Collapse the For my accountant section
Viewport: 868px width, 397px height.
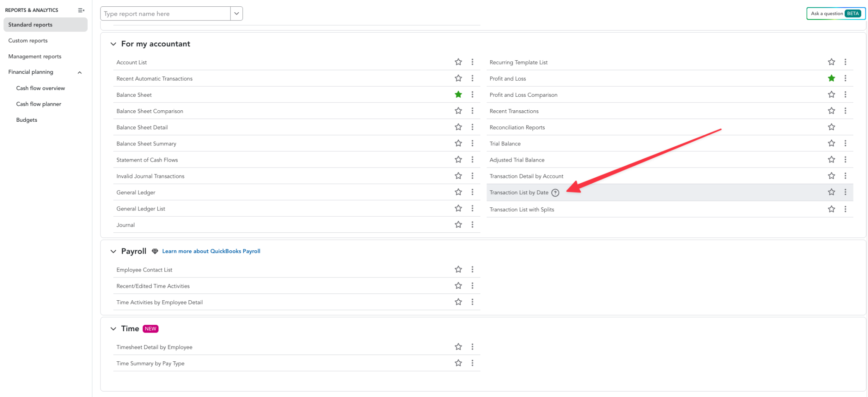click(113, 44)
